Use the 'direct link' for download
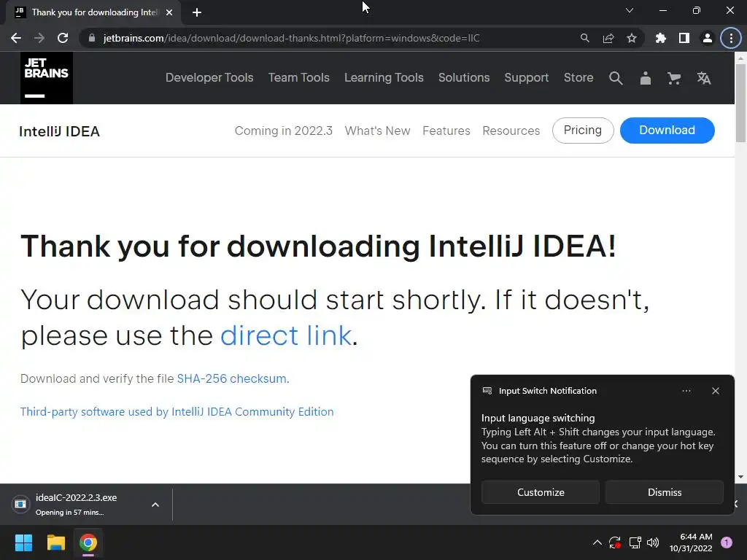The height and width of the screenshot is (560, 747). [x=286, y=335]
